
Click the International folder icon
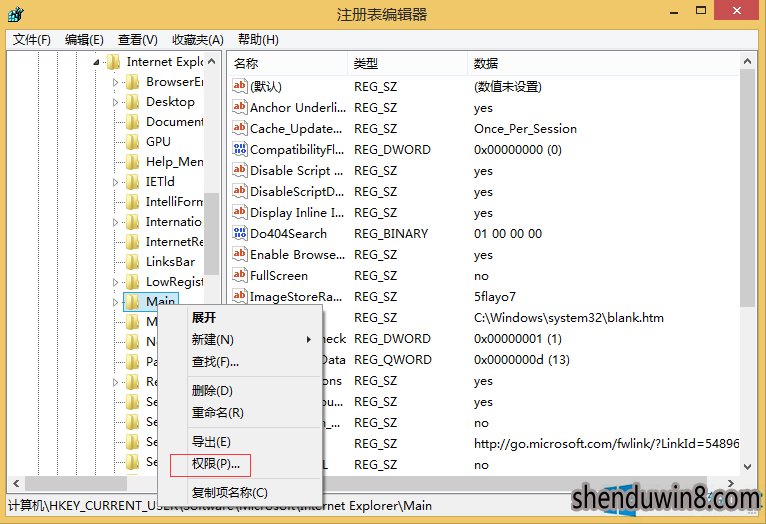tap(132, 222)
